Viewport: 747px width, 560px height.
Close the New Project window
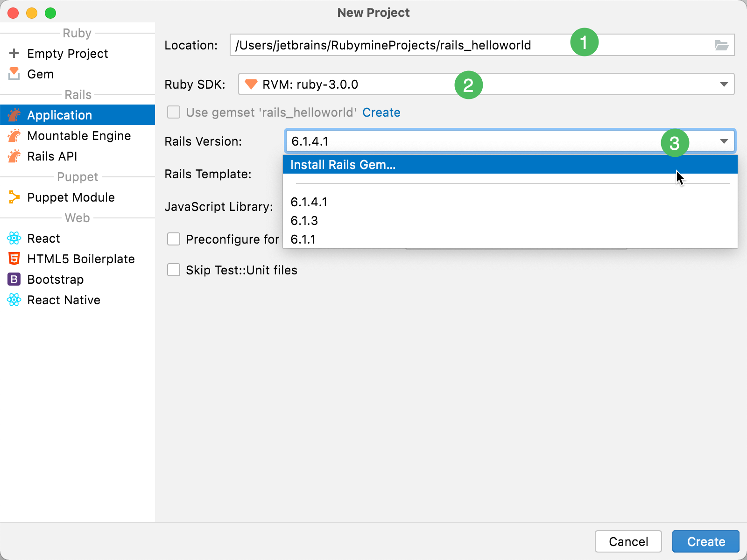tap(13, 13)
